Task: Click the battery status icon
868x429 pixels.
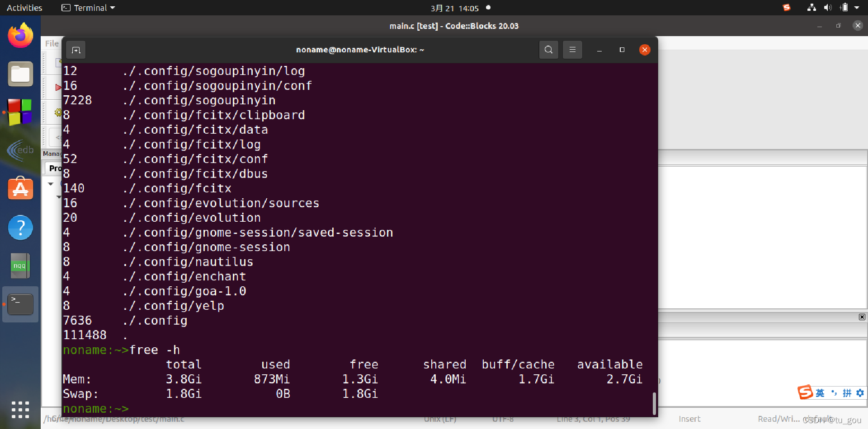Action: pos(844,8)
